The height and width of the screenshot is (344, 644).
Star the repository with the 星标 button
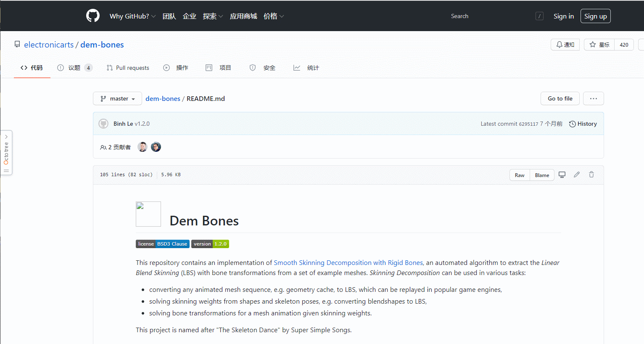(x=599, y=45)
